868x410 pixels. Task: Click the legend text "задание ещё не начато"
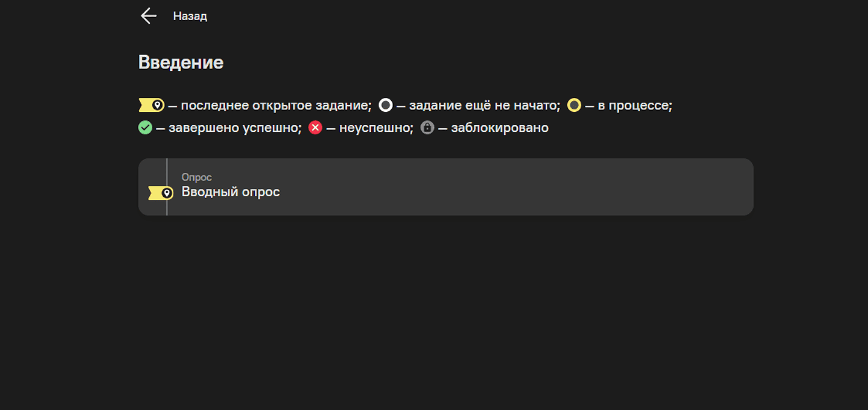pos(484,106)
